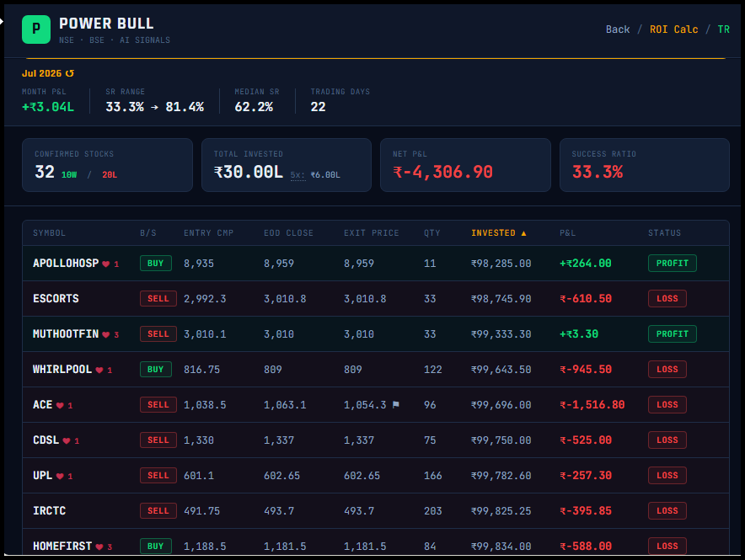Image resolution: width=745 pixels, height=560 pixels.
Task: Click the APOLLOHOSP symbol name
Action: (x=66, y=264)
